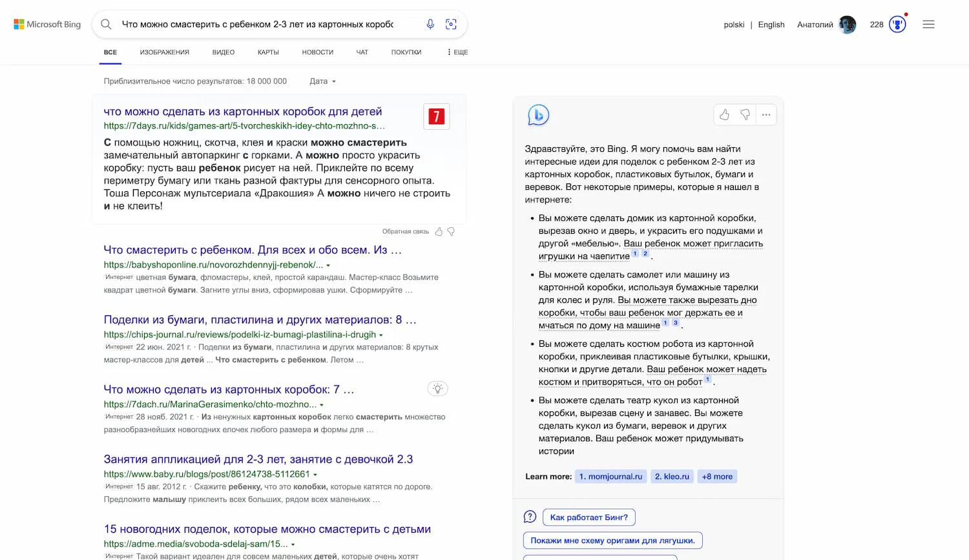Viewport: 969px width, 560px height.
Task: Click the 228 rewards points count
Action: 877,25
